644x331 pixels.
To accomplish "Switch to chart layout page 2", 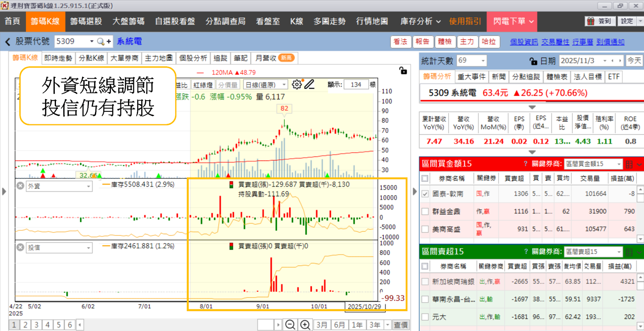I will (25, 325).
